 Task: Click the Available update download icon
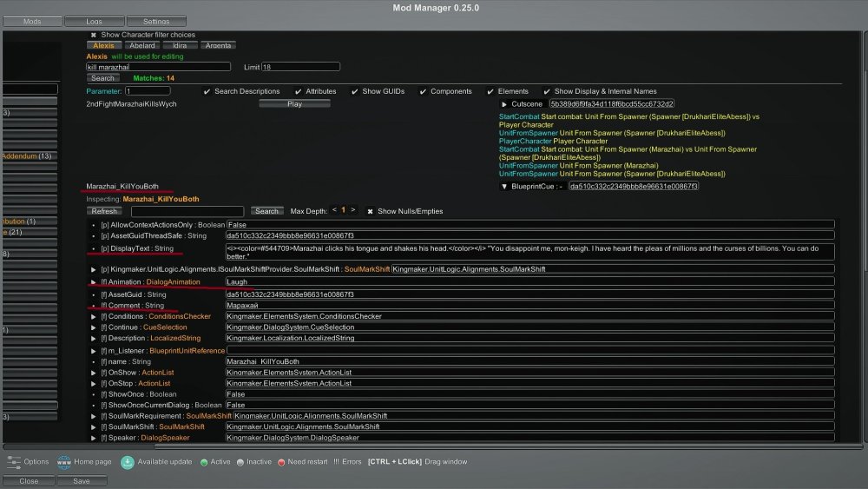tap(127, 461)
